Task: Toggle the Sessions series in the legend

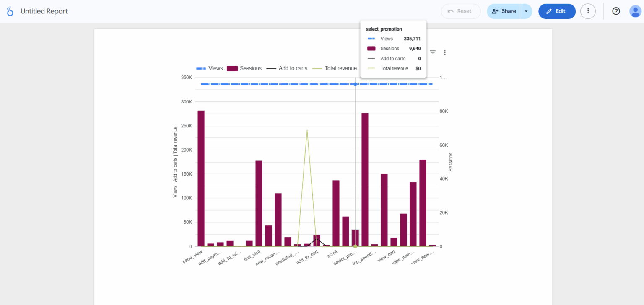Action: tap(244, 68)
